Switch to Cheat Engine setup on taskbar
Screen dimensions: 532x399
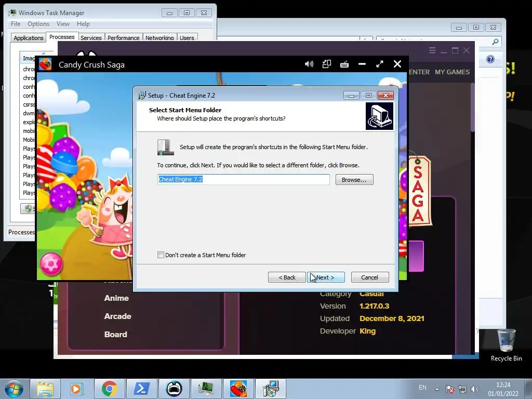(x=270, y=389)
